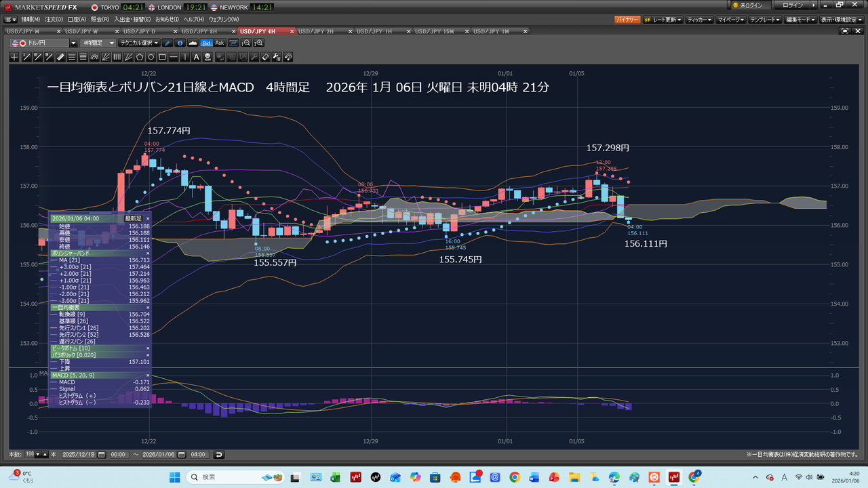Click the blue pencil edit icon

(168, 43)
